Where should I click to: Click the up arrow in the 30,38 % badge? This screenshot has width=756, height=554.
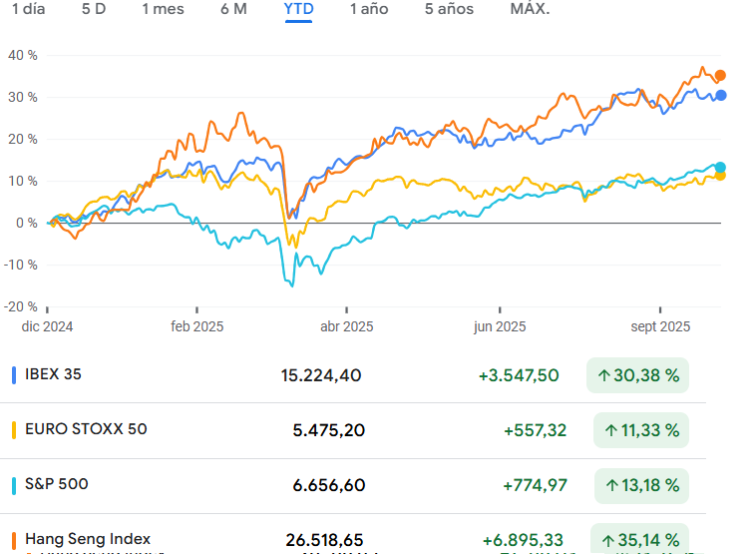pyautogui.click(x=604, y=376)
